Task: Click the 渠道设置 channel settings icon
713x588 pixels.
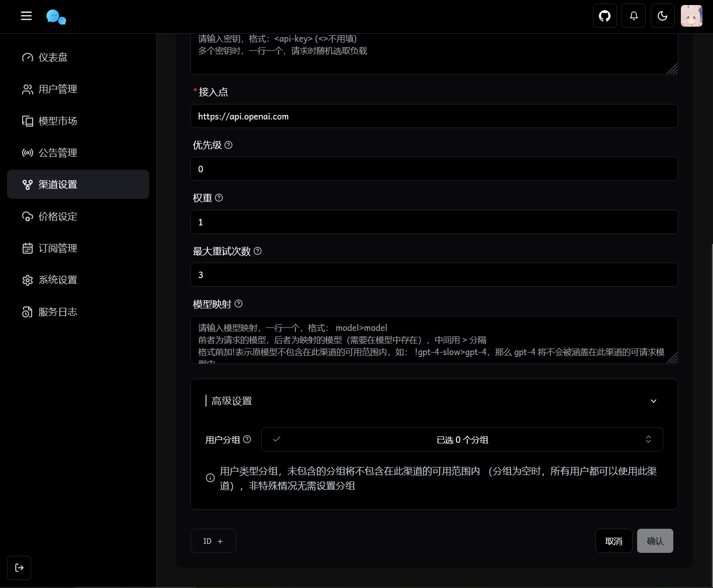Action: pyautogui.click(x=28, y=184)
